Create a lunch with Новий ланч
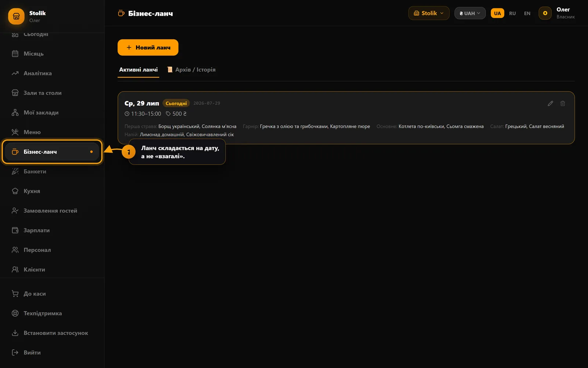This screenshot has height=368, width=588. coord(148,47)
